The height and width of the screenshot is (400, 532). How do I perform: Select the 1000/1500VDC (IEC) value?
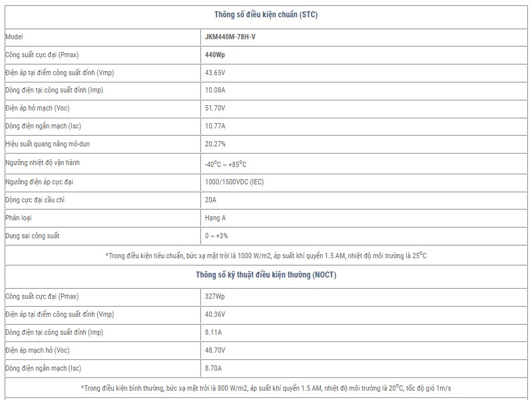click(x=234, y=182)
